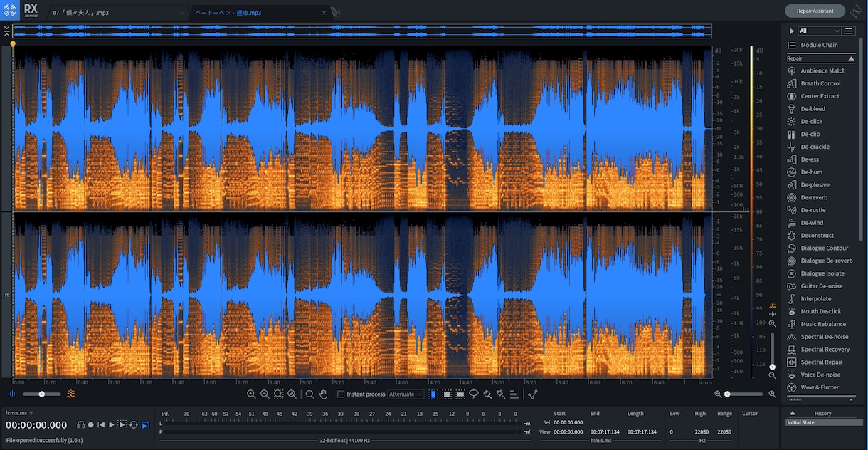Open the Deconstruct module
868x450 pixels.
(x=822, y=236)
